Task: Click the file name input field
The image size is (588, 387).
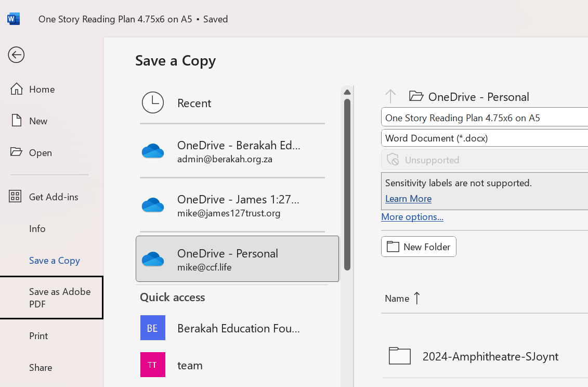Action: click(x=484, y=118)
